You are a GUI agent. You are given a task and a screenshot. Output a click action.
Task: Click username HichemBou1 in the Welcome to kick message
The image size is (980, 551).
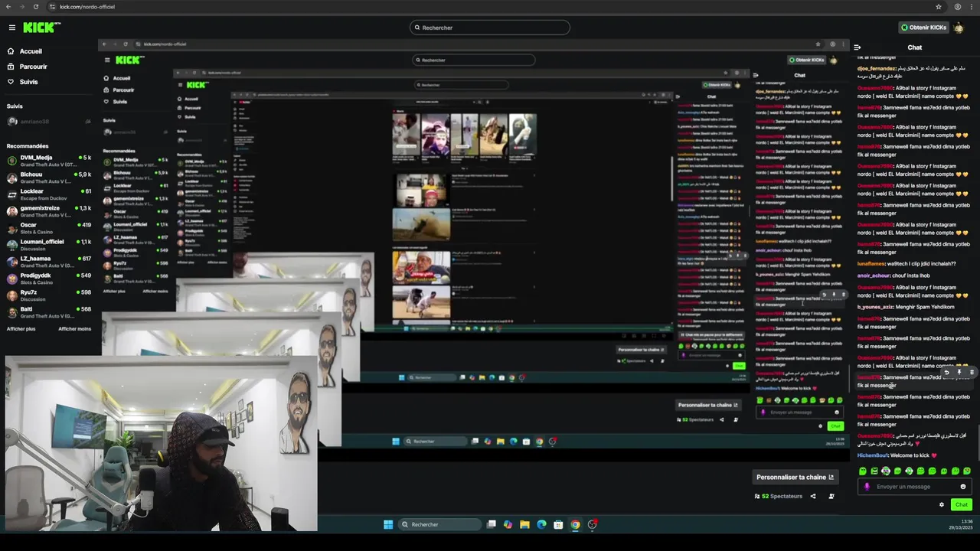point(873,455)
